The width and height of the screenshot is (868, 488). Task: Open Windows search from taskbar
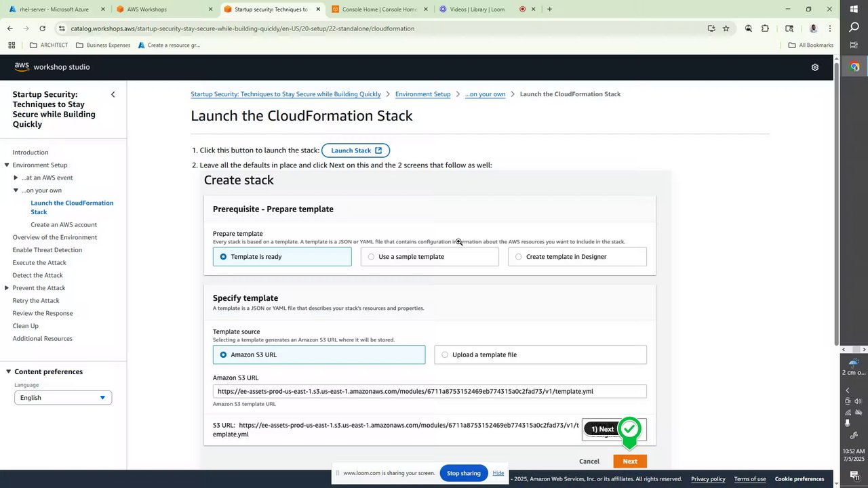pos(854,27)
